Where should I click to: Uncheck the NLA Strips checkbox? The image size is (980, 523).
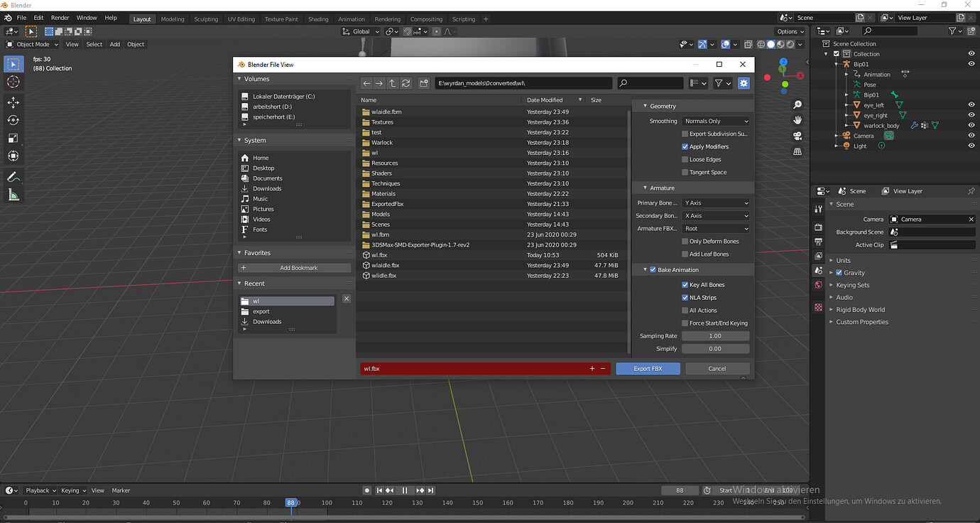[685, 297]
